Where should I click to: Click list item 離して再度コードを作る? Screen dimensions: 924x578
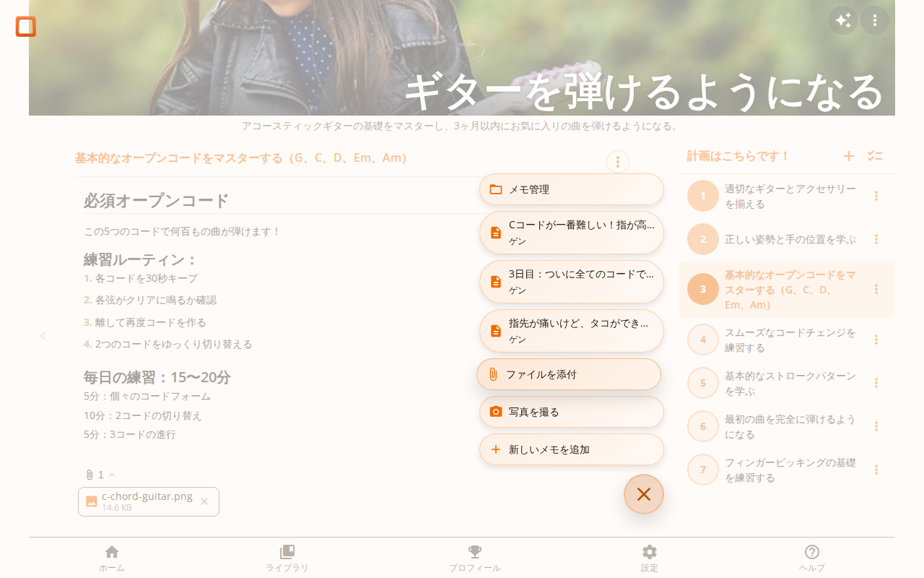151,322
